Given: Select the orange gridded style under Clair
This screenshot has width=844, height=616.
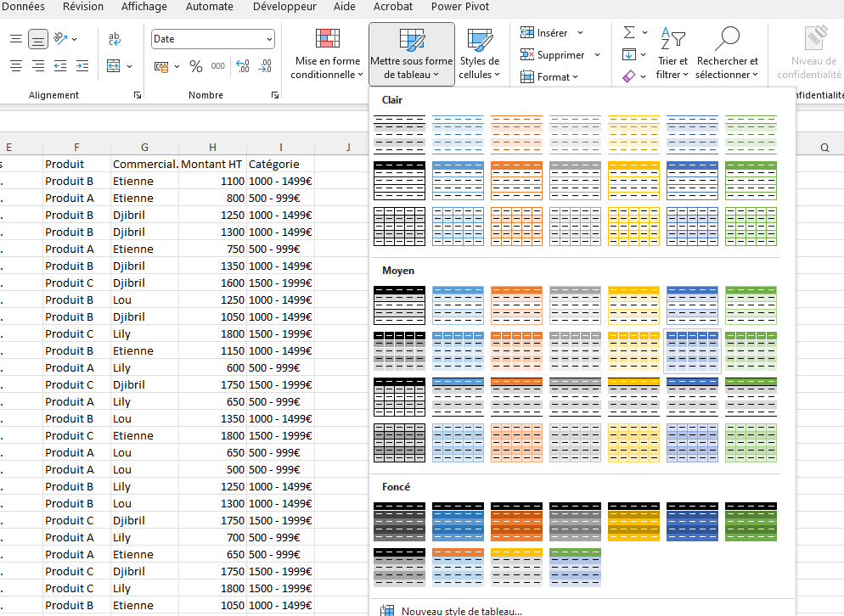Looking at the screenshot, I should point(517,227).
